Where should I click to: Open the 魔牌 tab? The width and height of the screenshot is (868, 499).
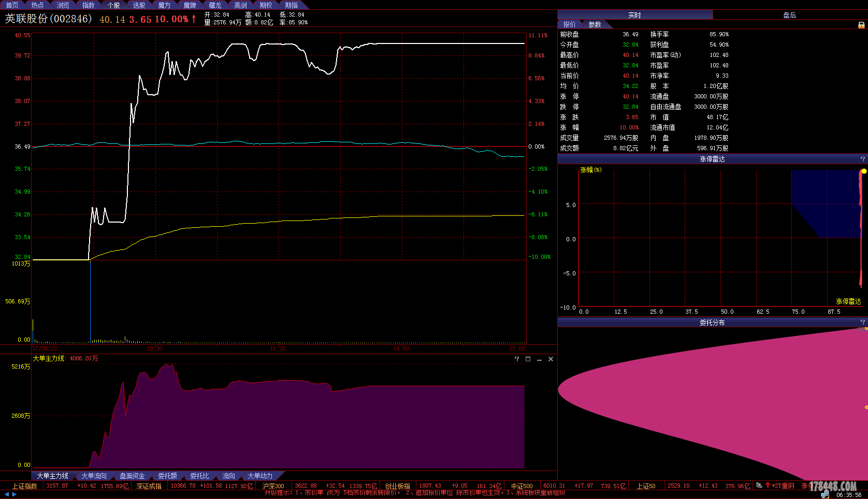190,5
